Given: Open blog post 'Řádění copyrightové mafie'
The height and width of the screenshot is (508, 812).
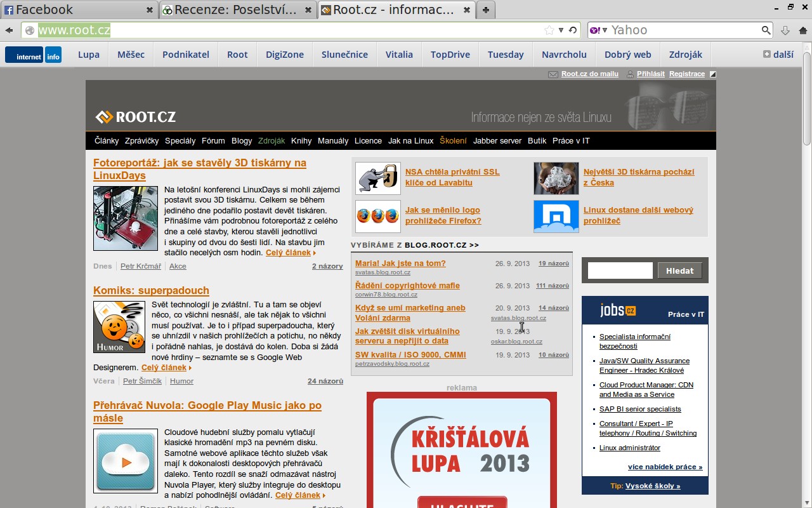Looking at the screenshot, I should pos(407,285).
